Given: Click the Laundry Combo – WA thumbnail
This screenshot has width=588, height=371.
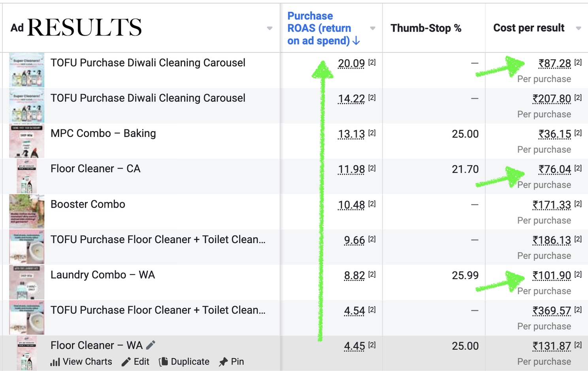Looking at the screenshot, I should click(x=27, y=282).
